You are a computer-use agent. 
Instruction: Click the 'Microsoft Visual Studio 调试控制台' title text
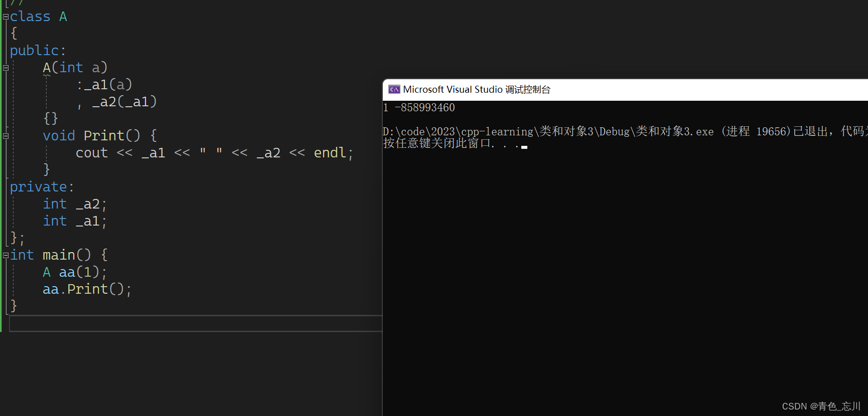click(x=477, y=90)
